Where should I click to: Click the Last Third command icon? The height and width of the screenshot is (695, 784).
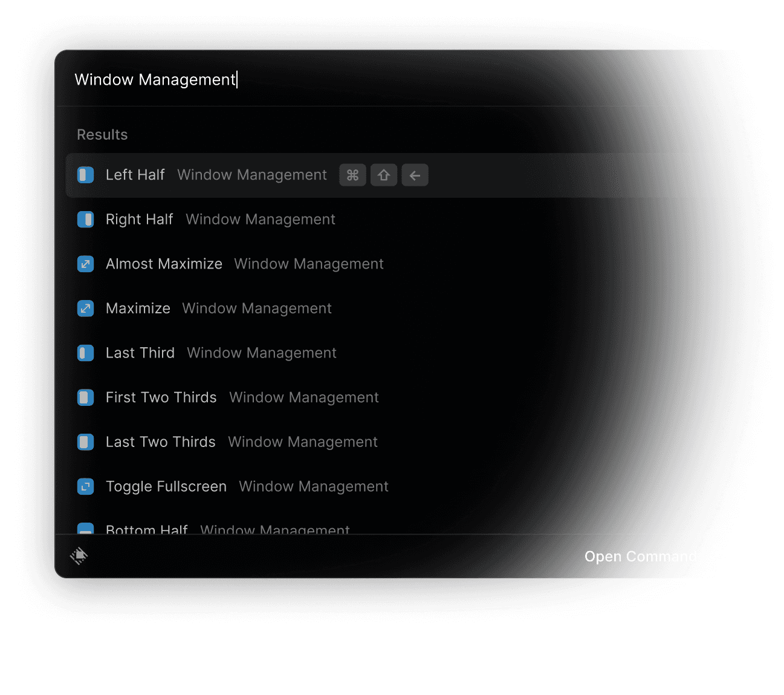point(85,353)
